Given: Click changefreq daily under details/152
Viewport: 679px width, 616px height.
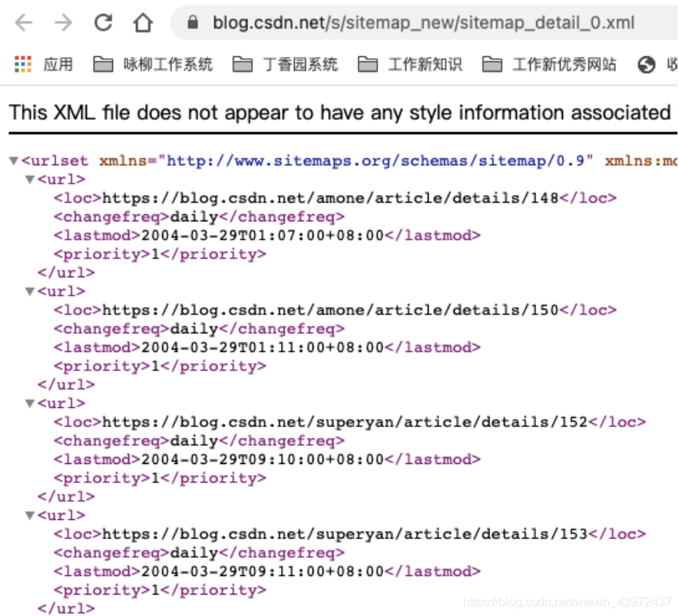Looking at the screenshot, I should click(199, 441).
